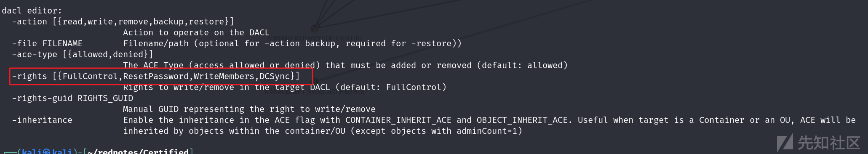Screen dimensions: 868x154
Task: Click the word DCSync in rights list
Action: pos(275,76)
